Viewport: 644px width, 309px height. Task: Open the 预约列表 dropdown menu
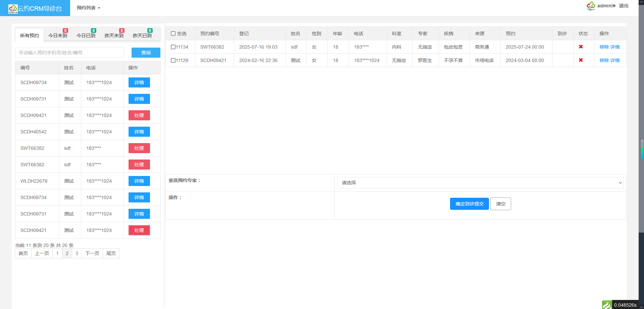click(88, 8)
